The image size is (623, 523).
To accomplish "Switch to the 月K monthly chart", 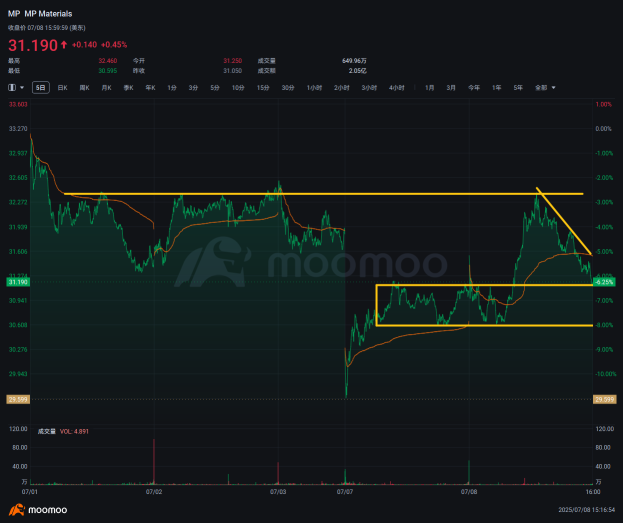I will 106,87.
